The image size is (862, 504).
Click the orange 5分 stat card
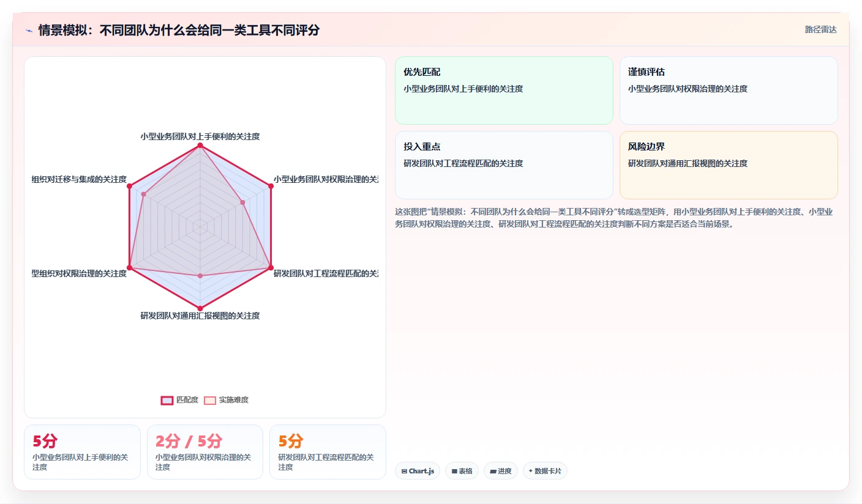click(x=328, y=452)
